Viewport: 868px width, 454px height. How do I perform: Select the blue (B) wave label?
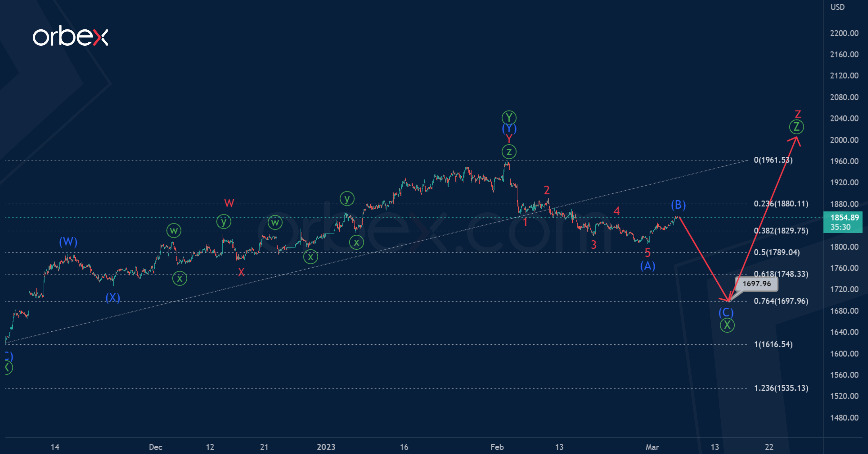pos(678,205)
